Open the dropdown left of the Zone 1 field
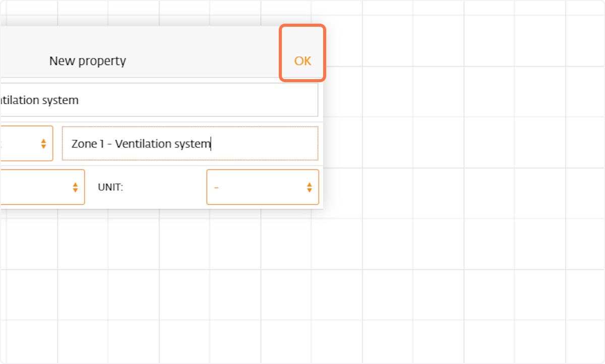605x364 pixels. (26, 144)
